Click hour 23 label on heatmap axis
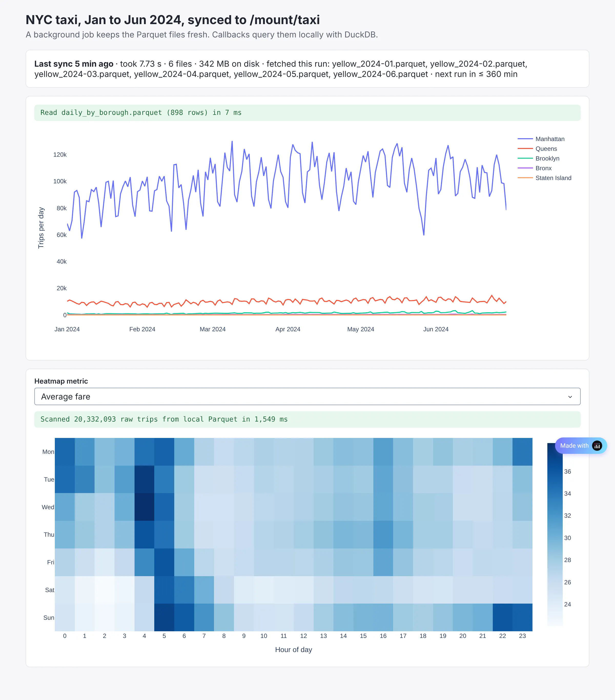615x700 pixels. coord(522,636)
